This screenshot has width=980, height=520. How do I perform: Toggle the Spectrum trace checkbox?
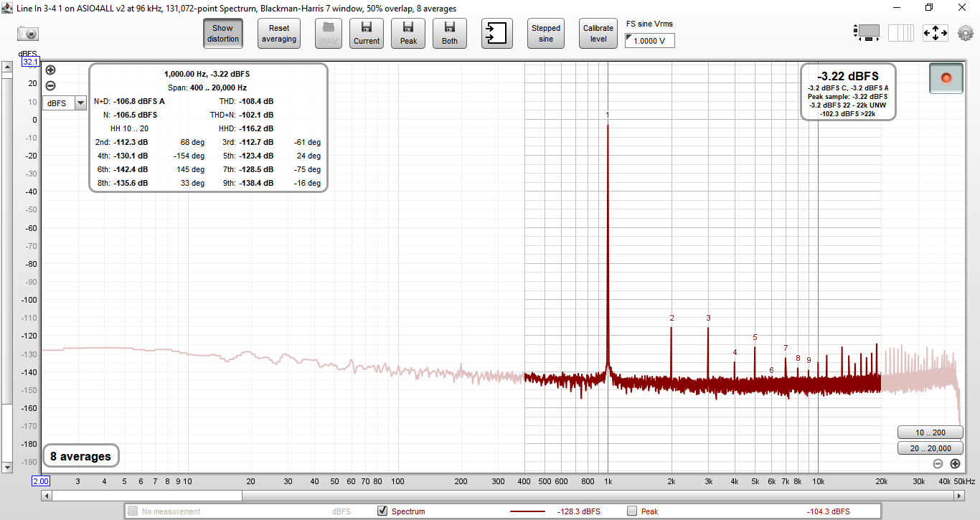pos(382,511)
